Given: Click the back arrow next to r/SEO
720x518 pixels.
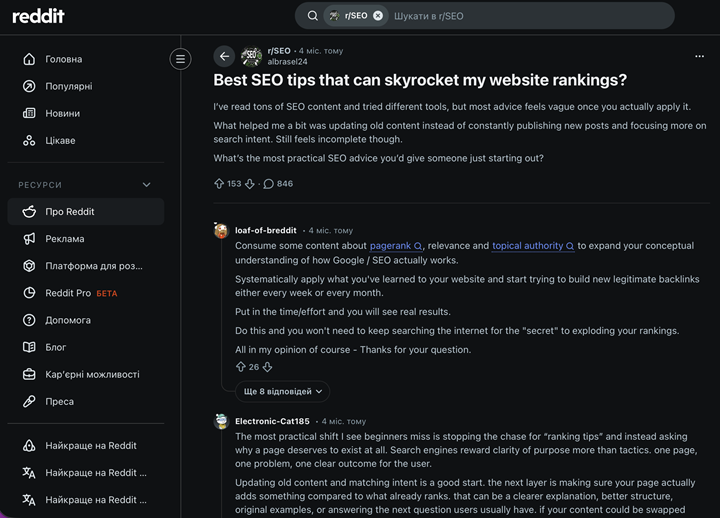Looking at the screenshot, I should [x=224, y=56].
